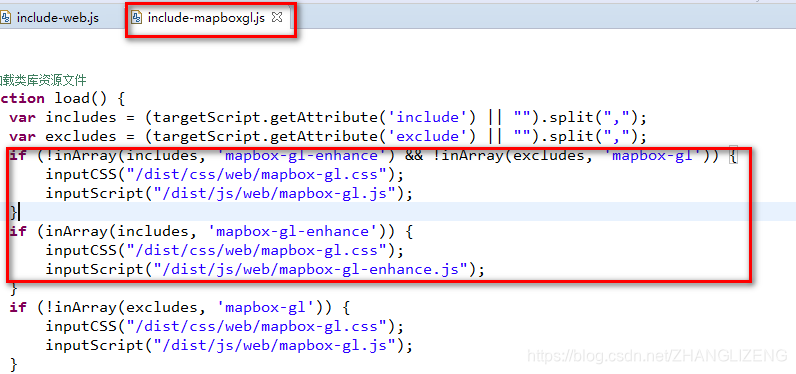This screenshot has width=796, height=374.
Task: Click the JS file icon on include-web.js tab
Action: (6, 18)
